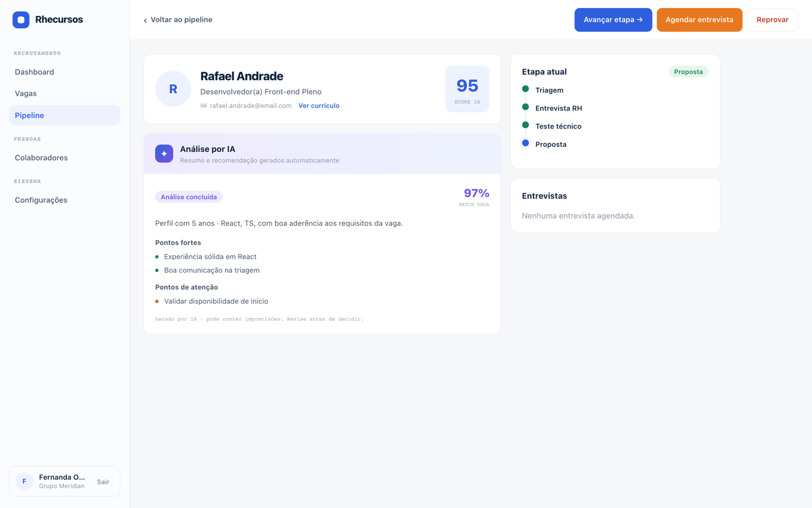Click the Pontos fortes heading
Image resolution: width=812 pixels, height=508 pixels.
178,243
